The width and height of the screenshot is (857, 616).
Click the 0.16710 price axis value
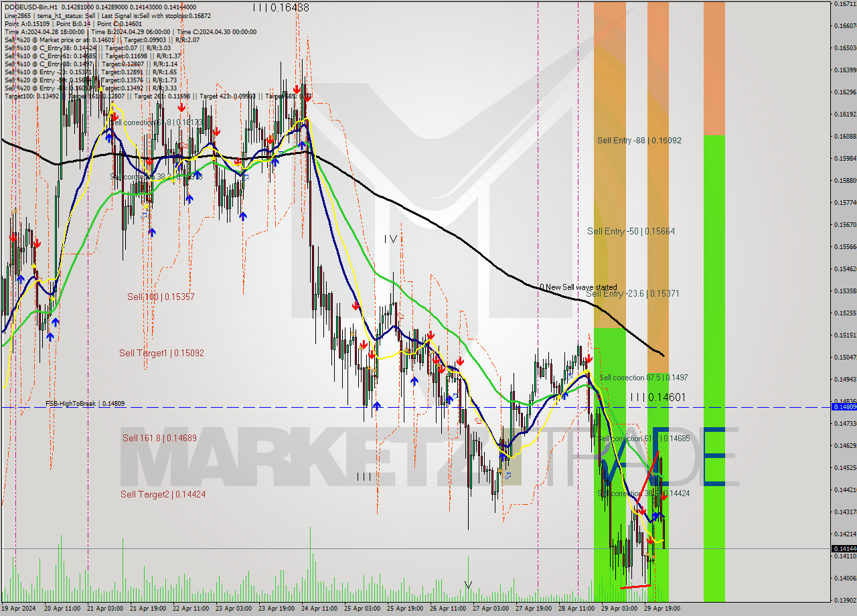844,4
